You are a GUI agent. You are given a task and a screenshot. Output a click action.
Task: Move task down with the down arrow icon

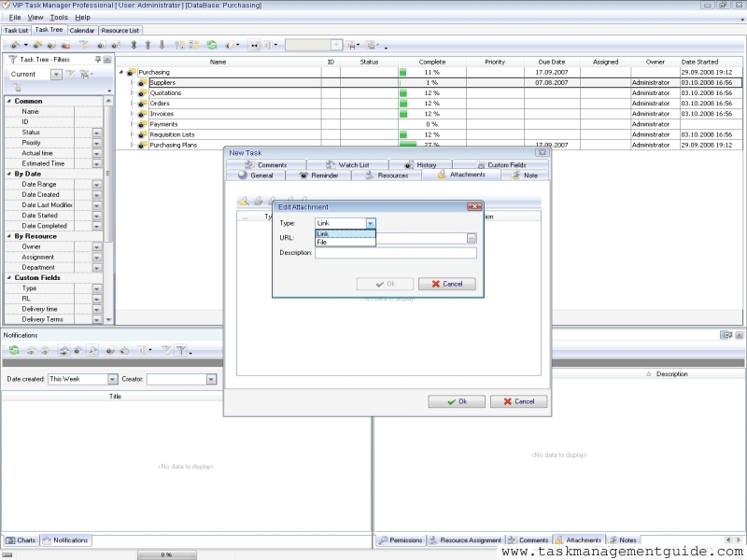(162, 45)
